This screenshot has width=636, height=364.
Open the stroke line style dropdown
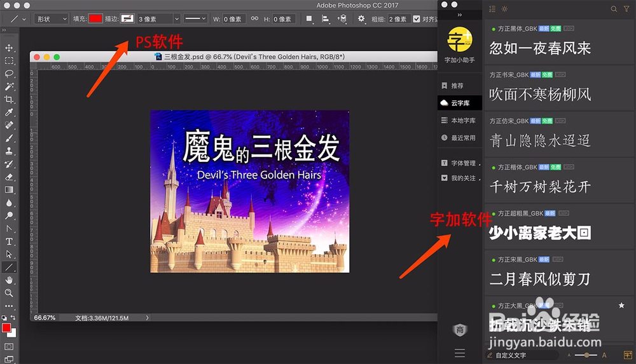(195, 18)
